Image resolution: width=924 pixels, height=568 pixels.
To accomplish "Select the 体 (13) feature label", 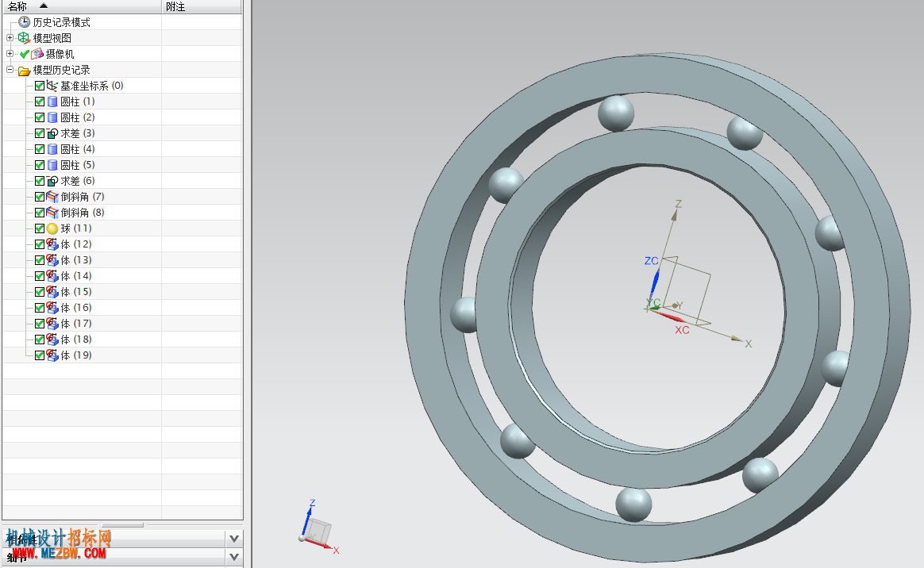I will click(x=76, y=260).
